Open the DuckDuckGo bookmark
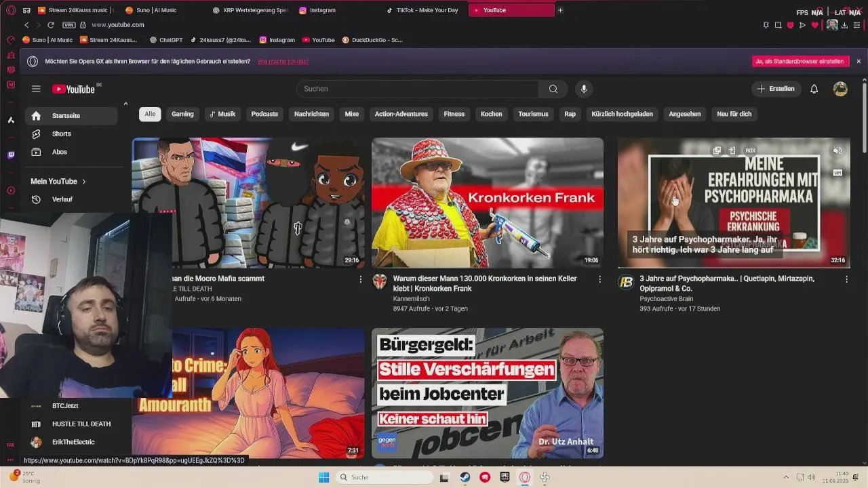Viewport: 868px width, 488px height. coord(372,40)
